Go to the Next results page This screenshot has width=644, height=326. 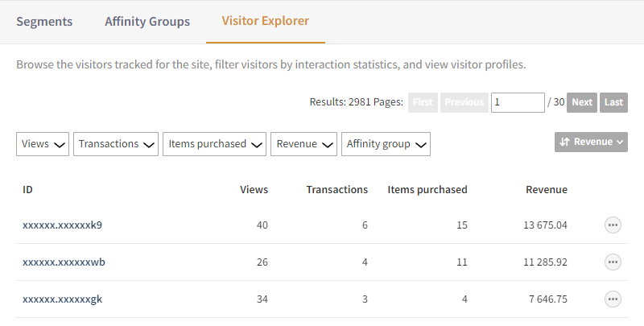click(582, 102)
